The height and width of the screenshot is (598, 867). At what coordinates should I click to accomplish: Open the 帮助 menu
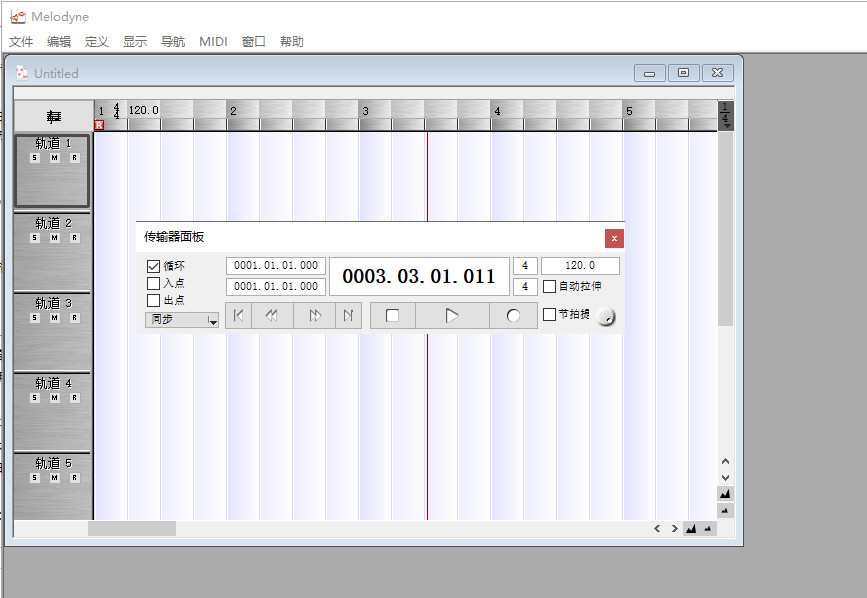coord(292,41)
